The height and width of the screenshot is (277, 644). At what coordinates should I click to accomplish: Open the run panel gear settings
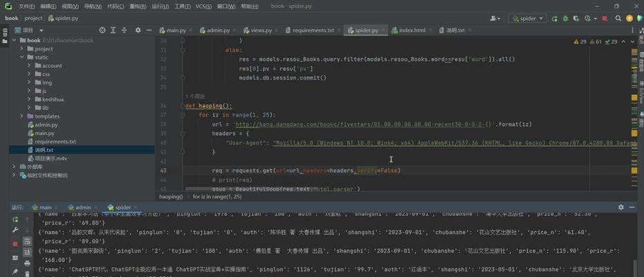click(621, 207)
